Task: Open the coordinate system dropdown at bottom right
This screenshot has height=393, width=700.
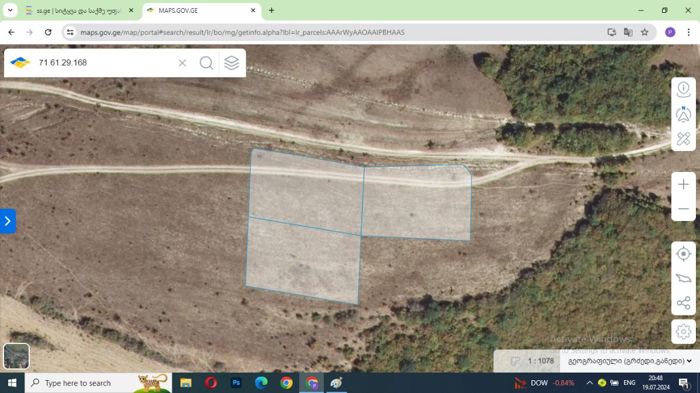Action: click(629, 361)
